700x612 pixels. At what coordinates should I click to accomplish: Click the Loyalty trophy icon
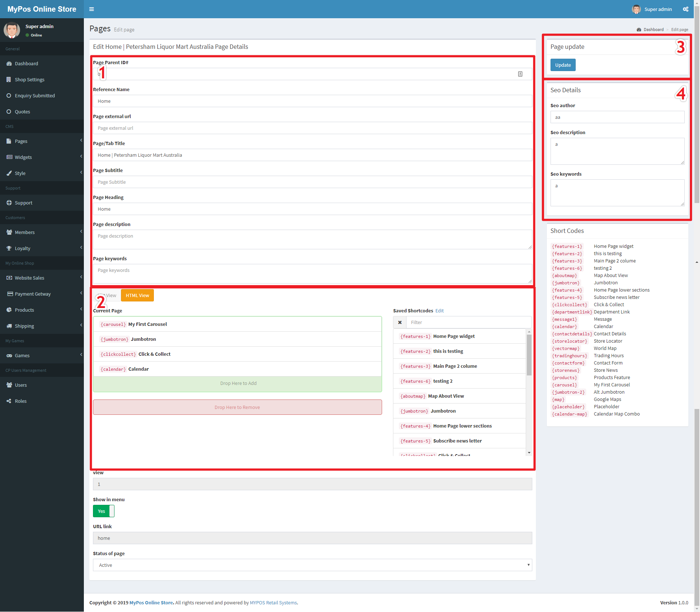(x=9, y=248)
